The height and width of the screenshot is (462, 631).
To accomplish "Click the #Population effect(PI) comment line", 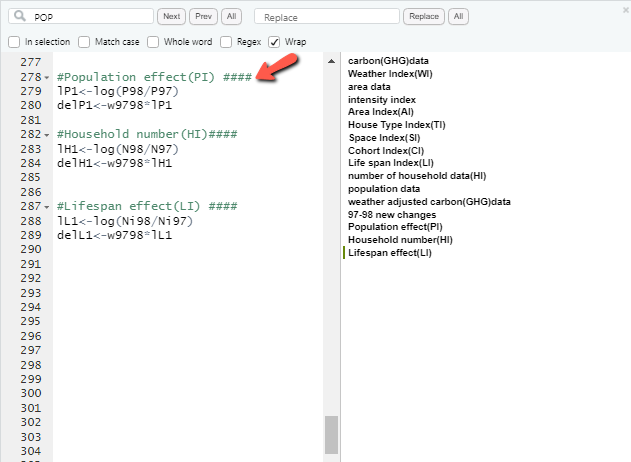I will pos(154,77).
